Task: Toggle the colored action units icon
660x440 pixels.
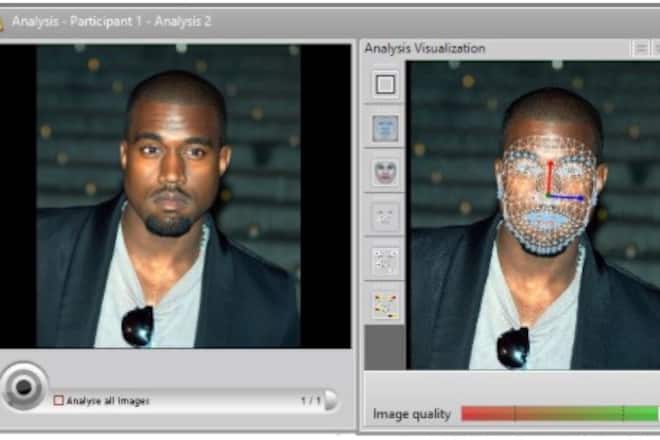Action: (385, 305)
